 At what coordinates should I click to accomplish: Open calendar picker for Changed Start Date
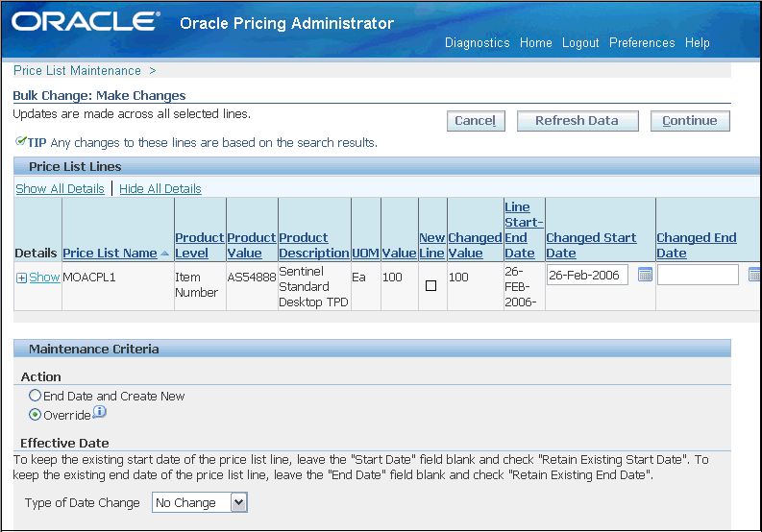(x=645, y=275)
